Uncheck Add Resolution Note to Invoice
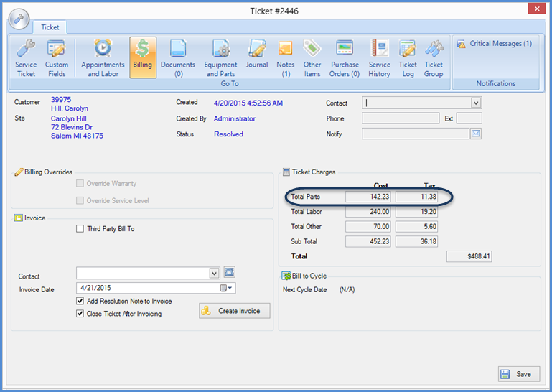 tap(80, 301)
